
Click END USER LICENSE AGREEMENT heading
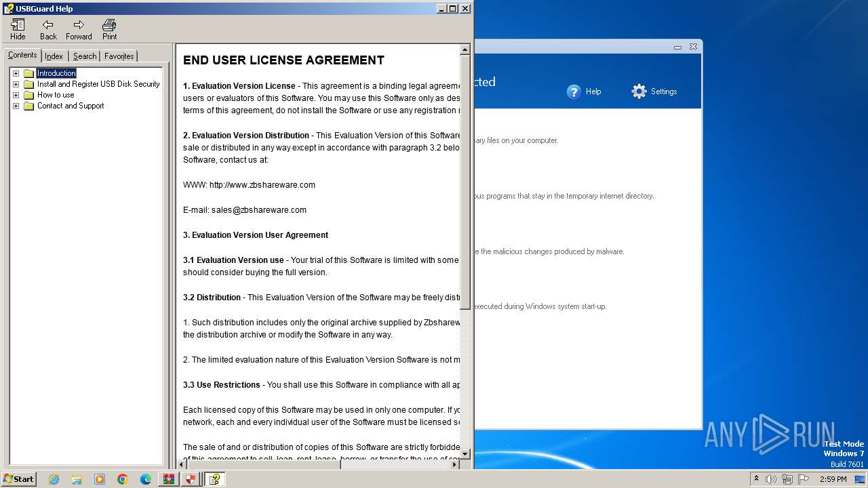click(283, 60)
